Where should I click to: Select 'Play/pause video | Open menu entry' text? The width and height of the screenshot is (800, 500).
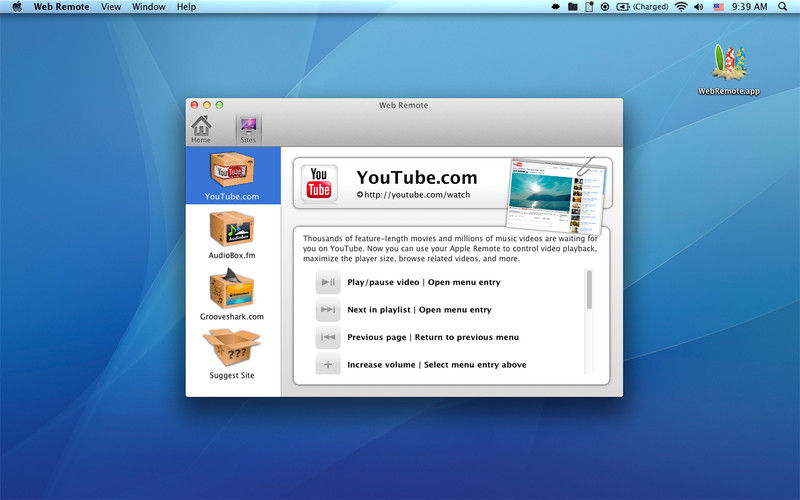tap(424, 282)
